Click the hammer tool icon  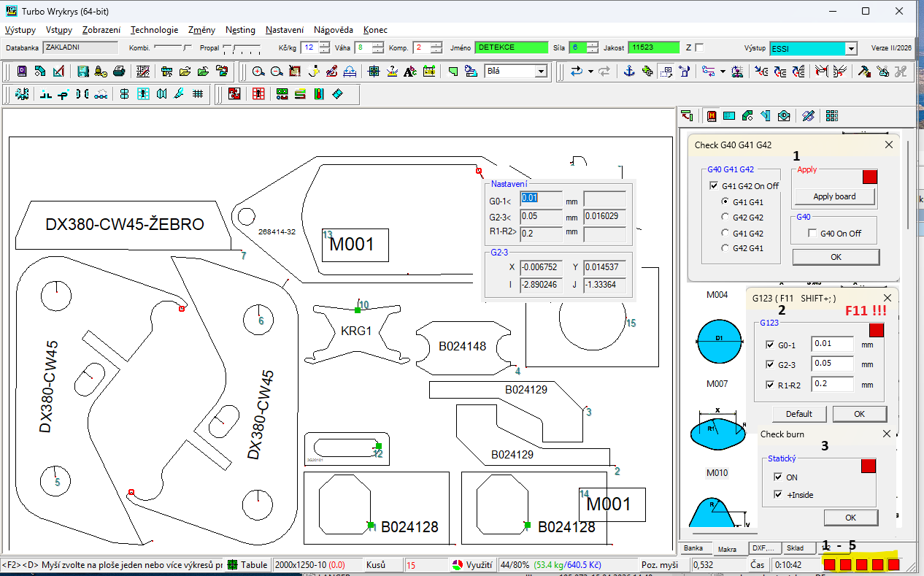pos(864,72)
